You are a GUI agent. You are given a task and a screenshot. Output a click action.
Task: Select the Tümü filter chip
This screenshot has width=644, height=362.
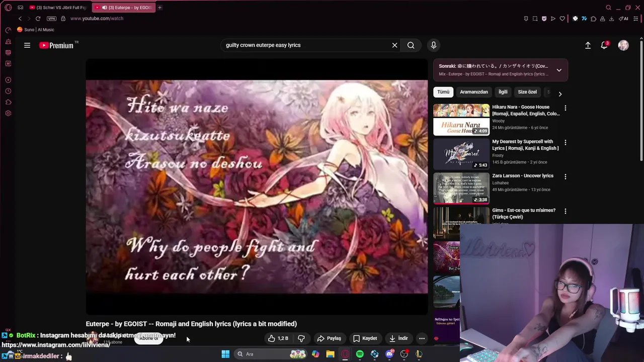443,92
